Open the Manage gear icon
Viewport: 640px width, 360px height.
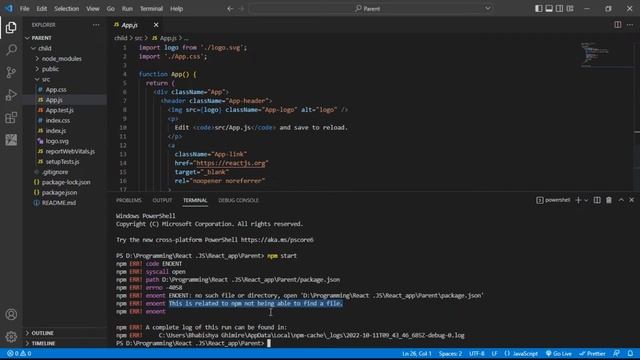11,336
